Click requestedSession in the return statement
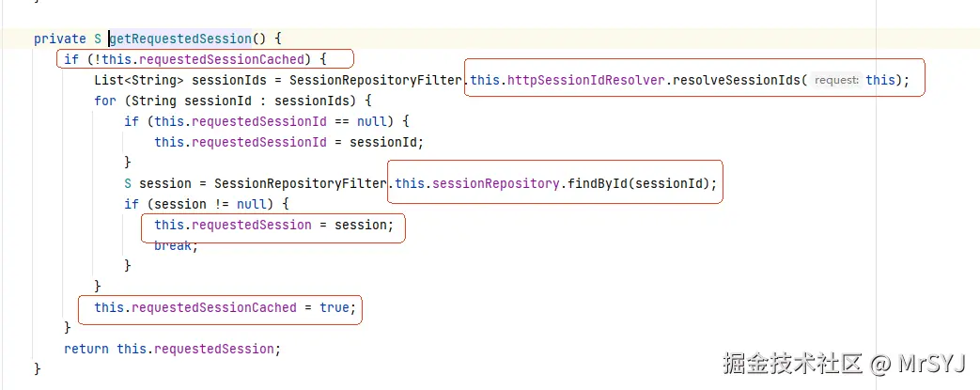Image resolution: width=980 pixels, height=390 pixels. (214, 349)
